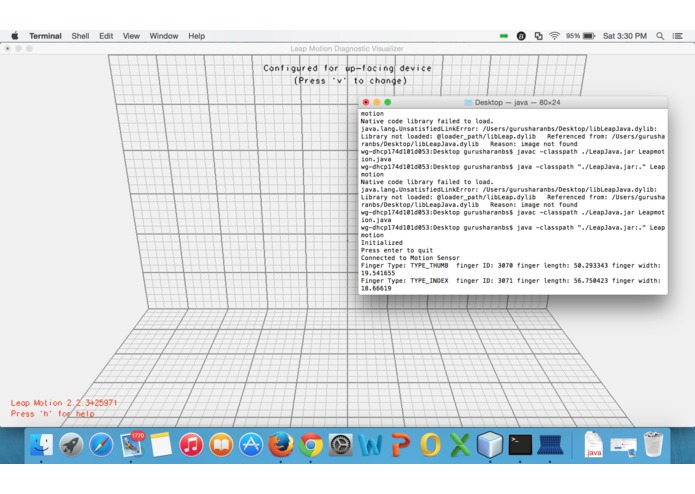Open Finder from the Dock
Viewport: 695px width, 494px height.
pos(42,444)
